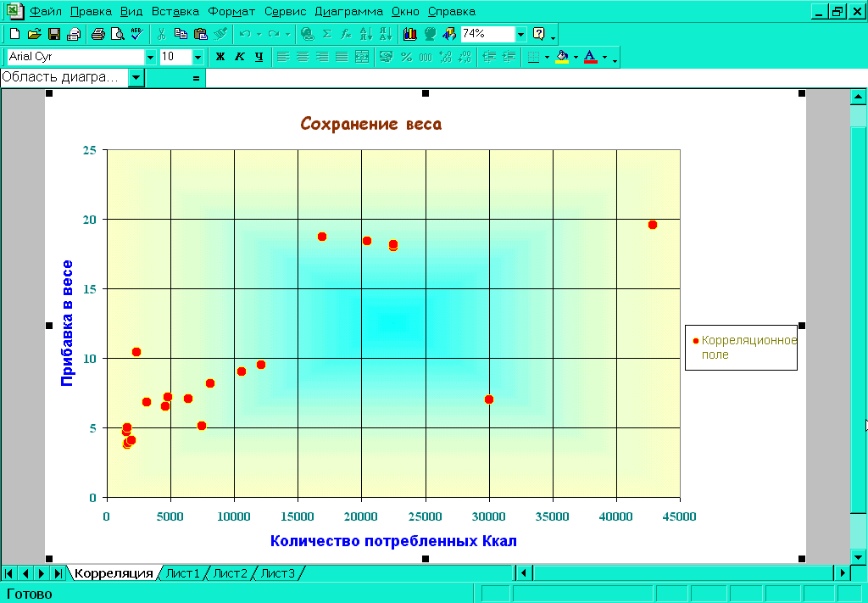Save the workbook with the floppy icon
Image resolution: width=868 pixels, height=603 pixels.
point(53,34)
